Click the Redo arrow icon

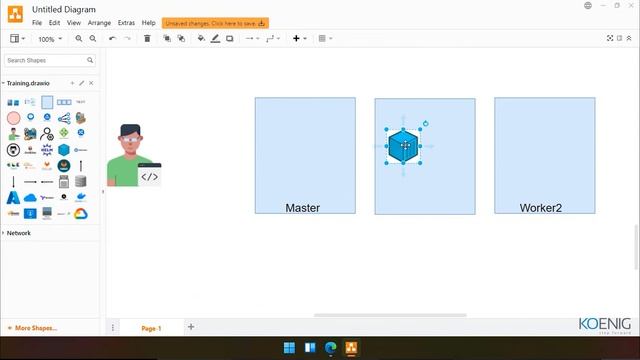pos(127,38)
